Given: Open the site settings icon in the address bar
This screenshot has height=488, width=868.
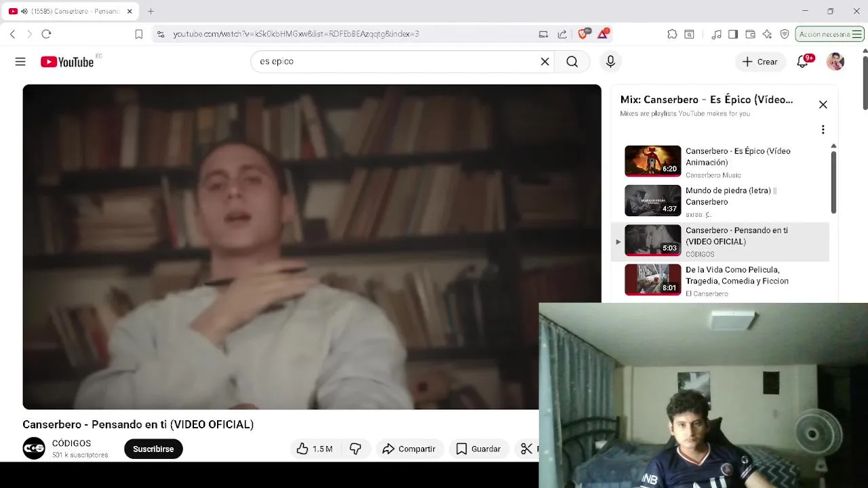Looking at the screenshot, I should tap(160, 34).
